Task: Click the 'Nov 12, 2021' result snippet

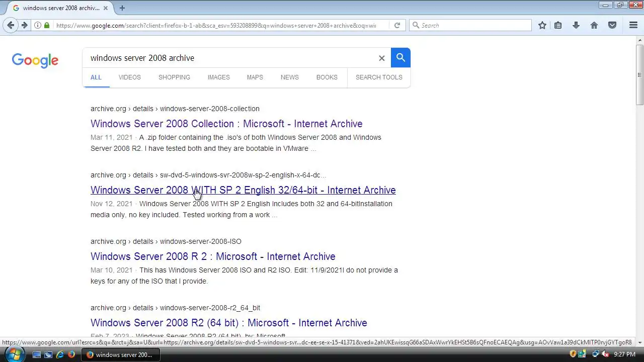Action: click(242, 209)
